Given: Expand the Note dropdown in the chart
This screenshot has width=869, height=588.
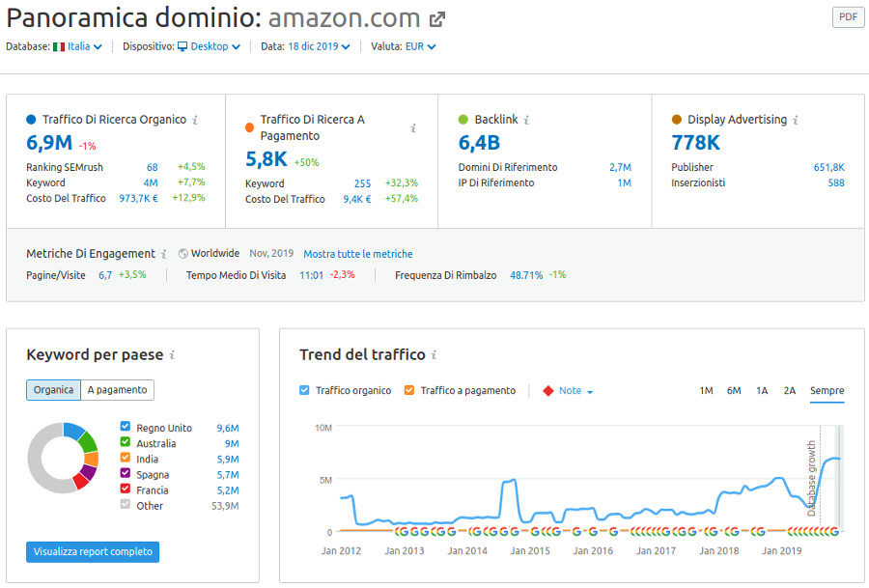Looking at the screenshot, I should pyautogui.click(x=575, y=391).
